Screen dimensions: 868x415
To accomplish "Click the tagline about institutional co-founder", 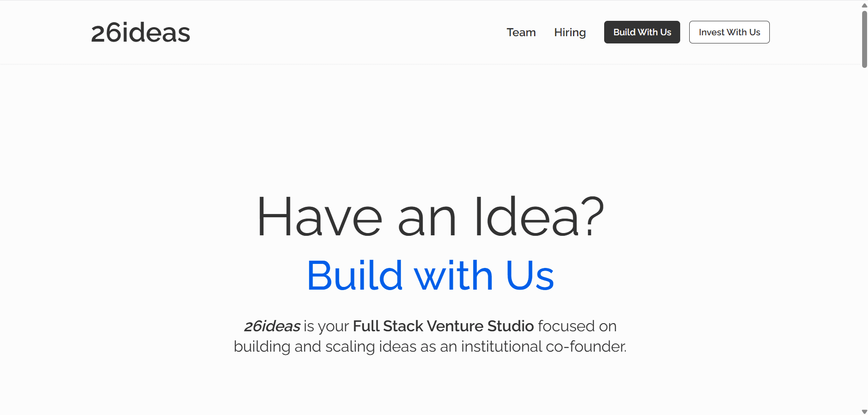I will [429, 346].
